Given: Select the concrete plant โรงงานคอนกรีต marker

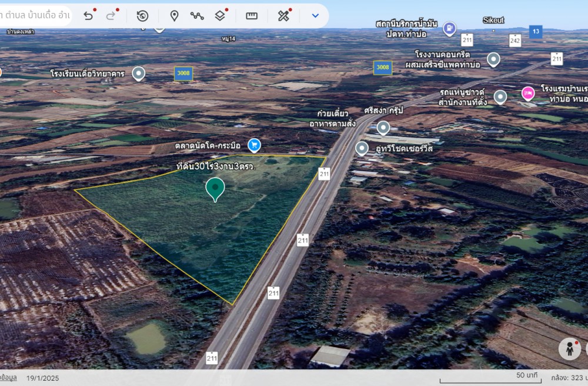Looking at the screenshot, I should [x=493, y=59].
